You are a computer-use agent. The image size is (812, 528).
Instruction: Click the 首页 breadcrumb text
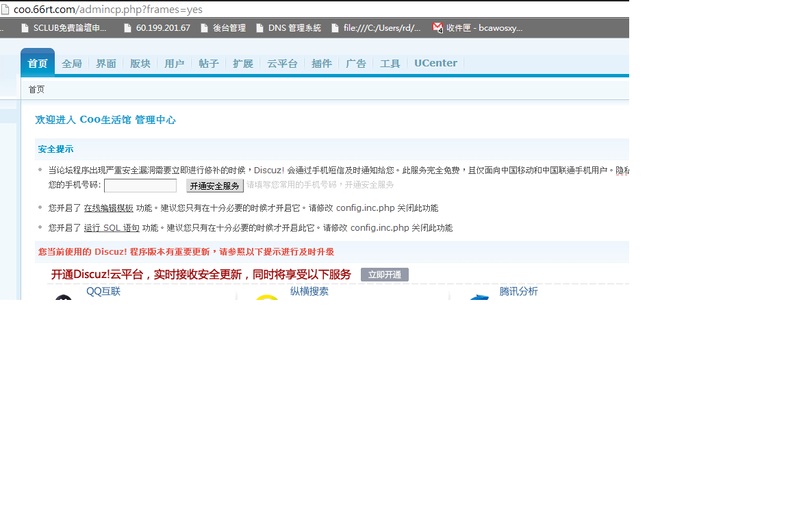36,89
